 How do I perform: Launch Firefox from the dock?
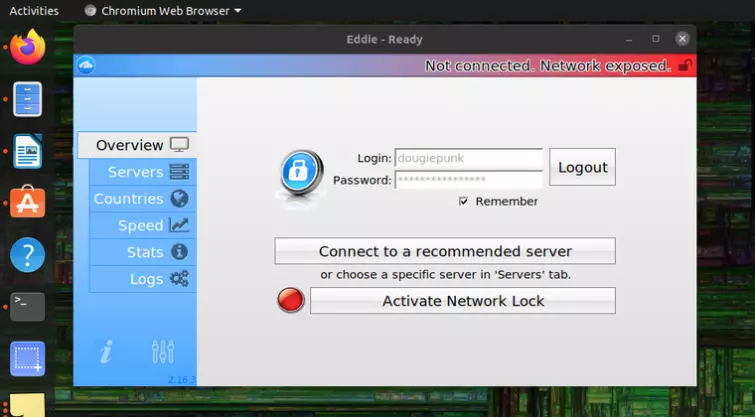27,47
